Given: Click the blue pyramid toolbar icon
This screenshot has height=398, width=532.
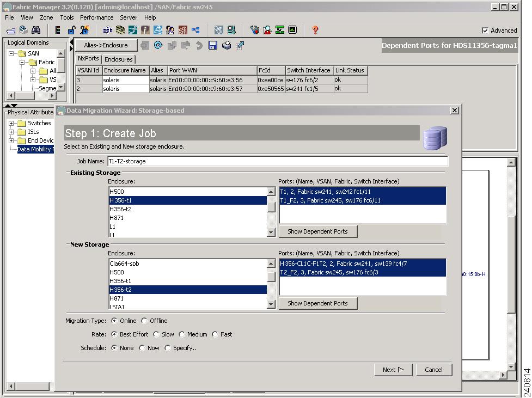Looking at the screenshot, I should tap(158, 30).
